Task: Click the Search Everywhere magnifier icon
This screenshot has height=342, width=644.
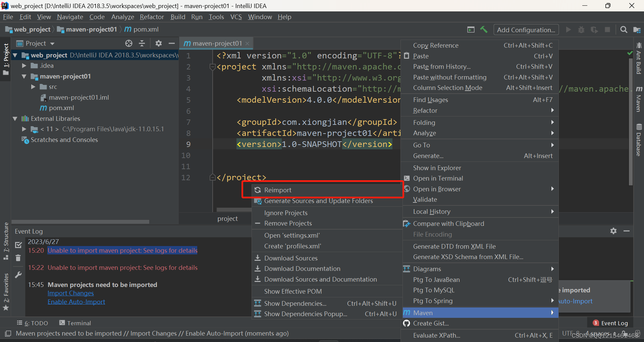Action: click(x=624, y=30)
